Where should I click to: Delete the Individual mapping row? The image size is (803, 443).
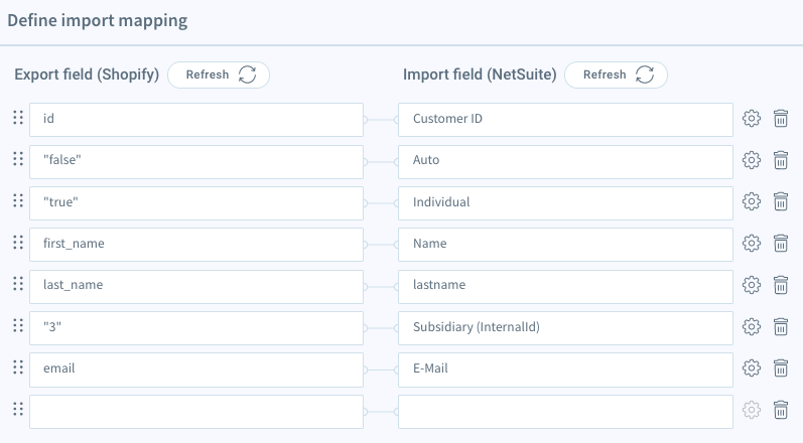(781, 202)
